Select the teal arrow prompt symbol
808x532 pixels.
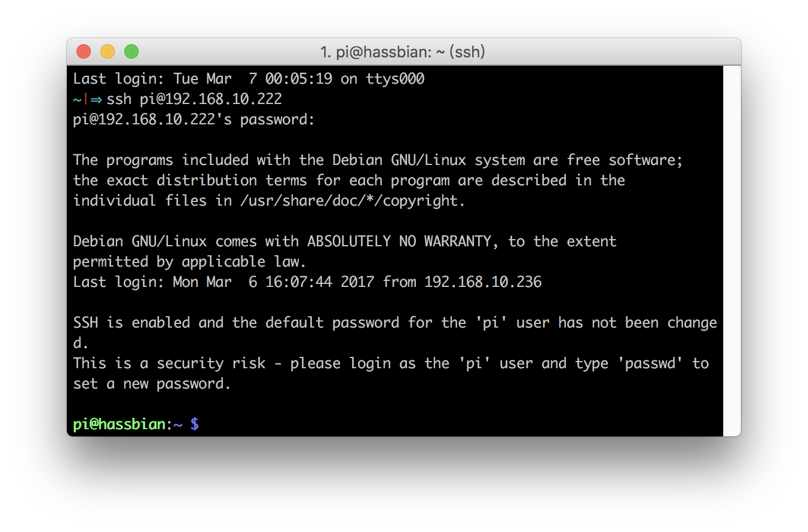coord(96,99)
